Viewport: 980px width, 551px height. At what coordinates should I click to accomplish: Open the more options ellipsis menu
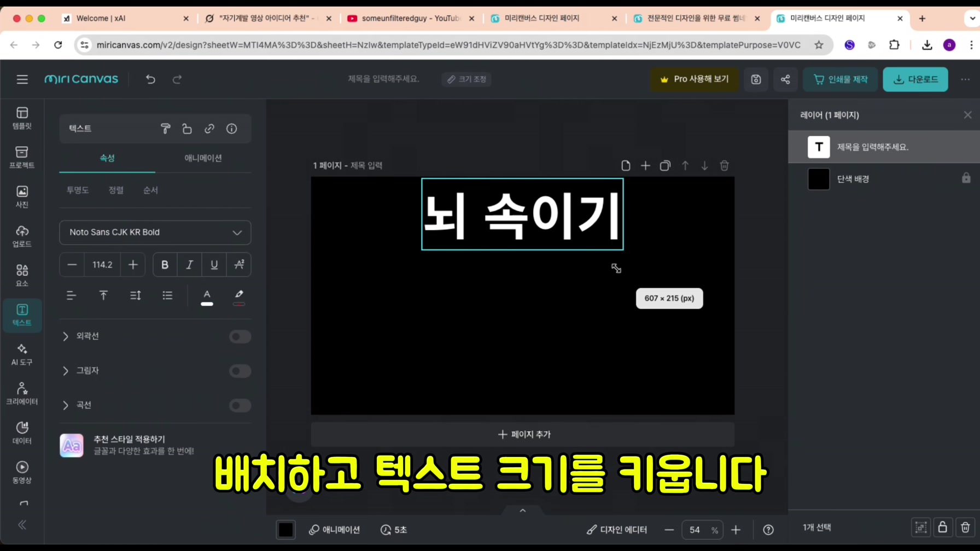pos(965,79)
